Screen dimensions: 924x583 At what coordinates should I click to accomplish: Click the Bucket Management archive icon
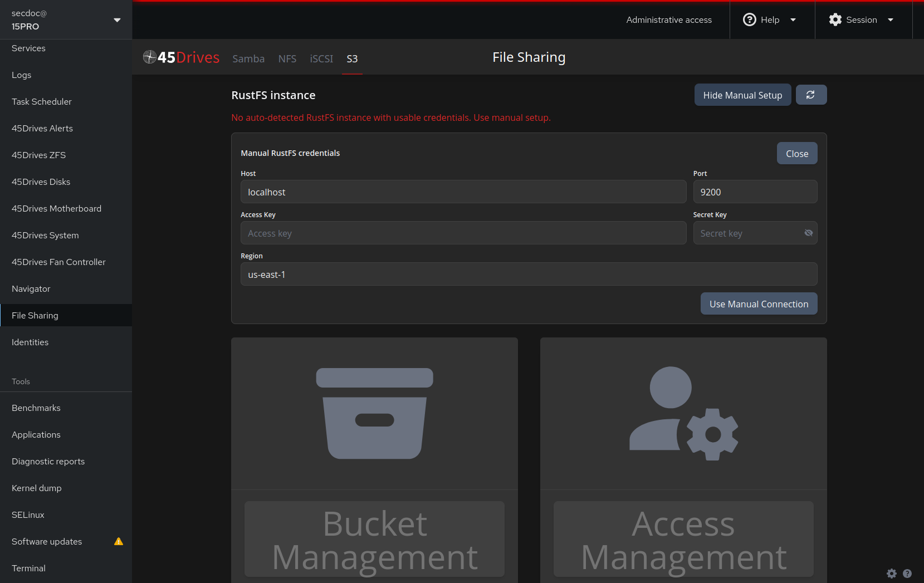click(374, 414)
